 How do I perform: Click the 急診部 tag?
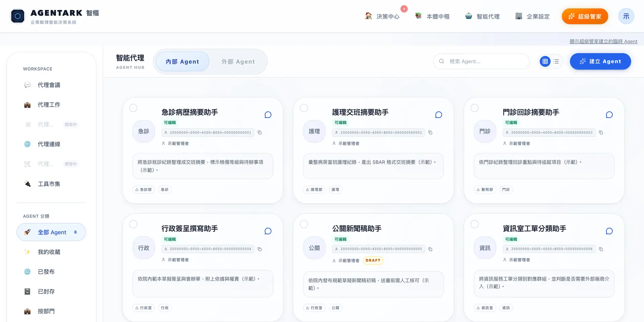pyautogui.click(x=144, y=190)
